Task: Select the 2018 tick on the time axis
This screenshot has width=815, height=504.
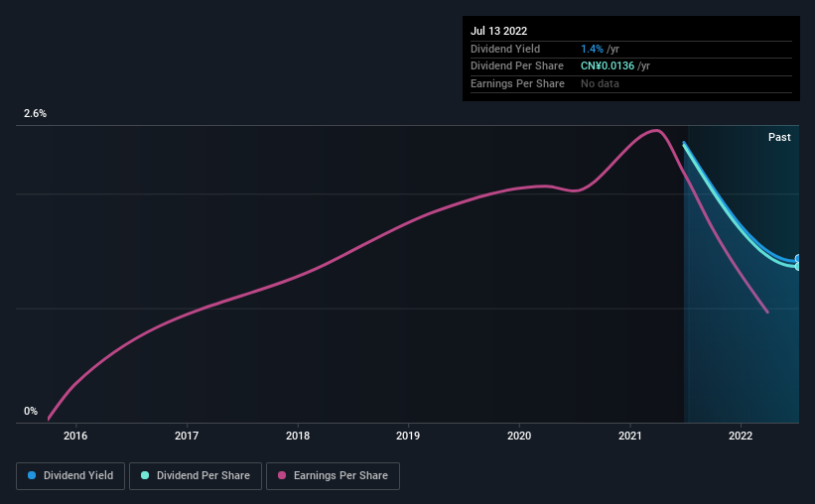Action: [298, 436]
